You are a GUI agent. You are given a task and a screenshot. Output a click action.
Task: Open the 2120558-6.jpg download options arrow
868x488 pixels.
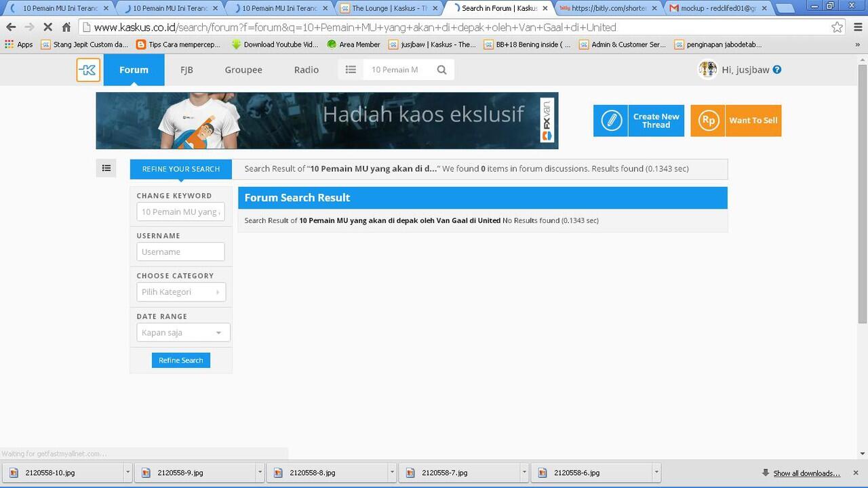[656, 472]
